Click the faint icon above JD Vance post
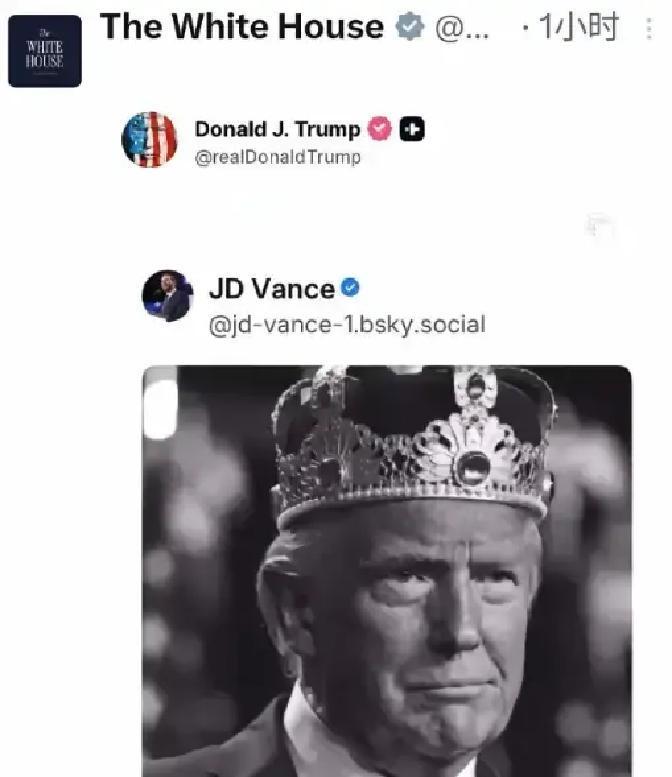The image size is (672, 777). coord(598,227)
